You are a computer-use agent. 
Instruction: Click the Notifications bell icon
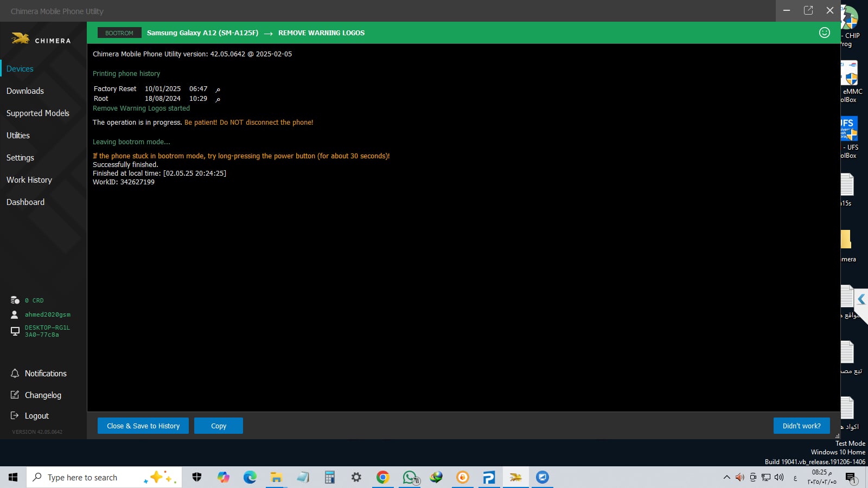tap(15, 373)
